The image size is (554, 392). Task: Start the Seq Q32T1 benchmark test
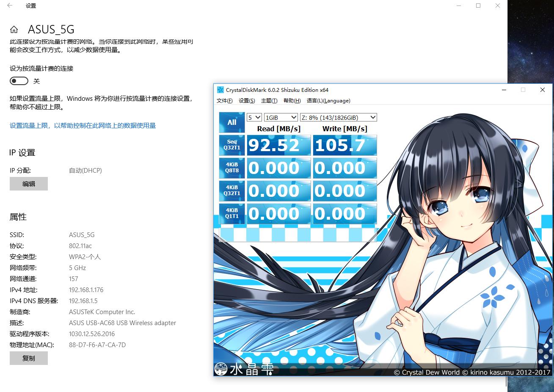click(232, 145)
